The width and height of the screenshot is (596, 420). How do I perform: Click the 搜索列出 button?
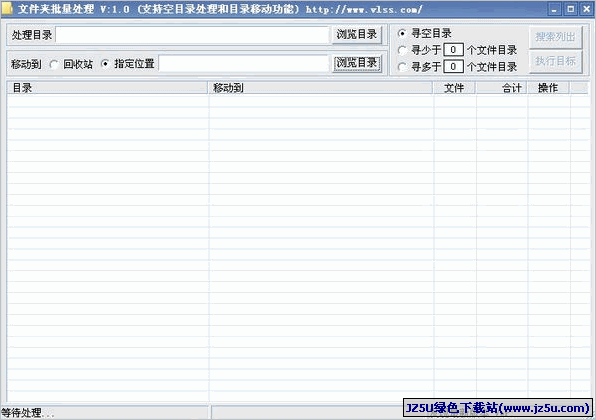[555, 37]
